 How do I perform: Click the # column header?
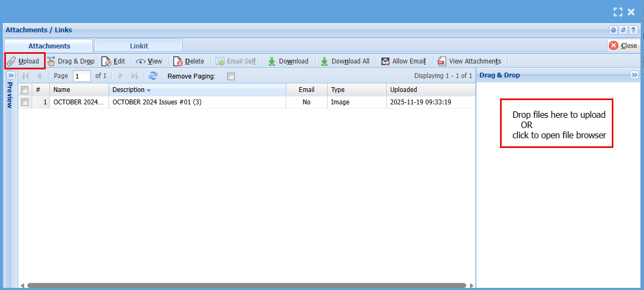point(41,90)
